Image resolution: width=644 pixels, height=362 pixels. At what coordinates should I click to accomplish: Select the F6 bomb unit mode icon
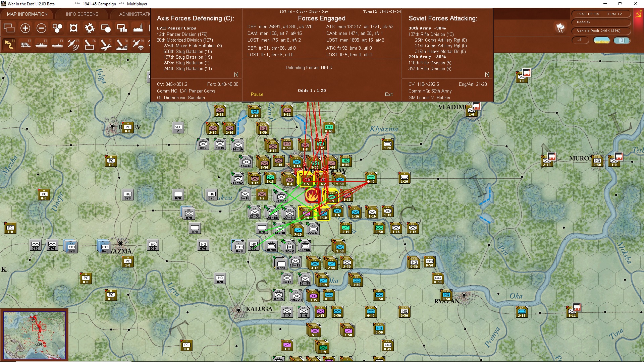(x=90, y=45)
